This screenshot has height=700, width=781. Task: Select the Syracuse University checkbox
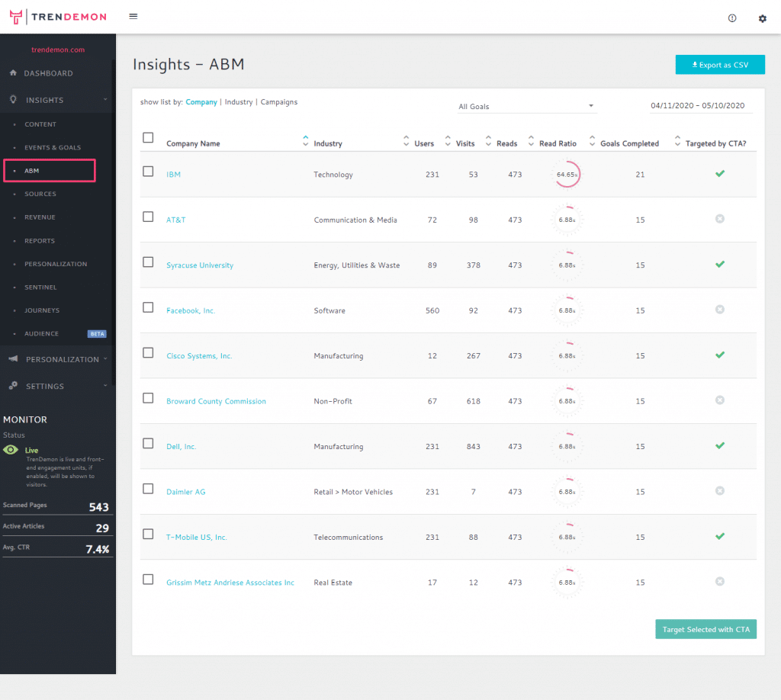(x=148, y=262)
